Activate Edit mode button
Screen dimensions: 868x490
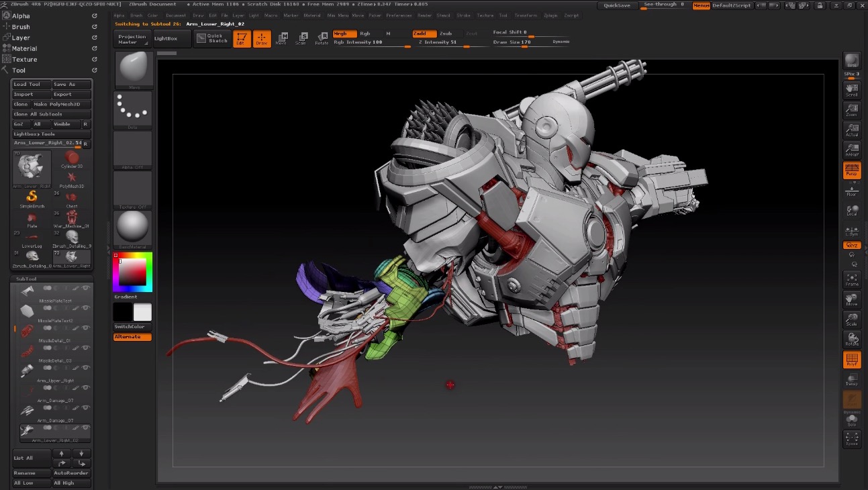tap(242, 39)
